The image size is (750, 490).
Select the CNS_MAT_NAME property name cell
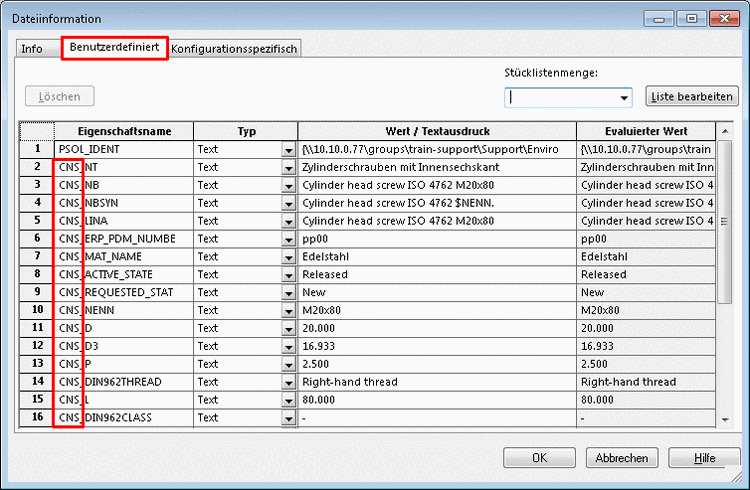point(124,256)
